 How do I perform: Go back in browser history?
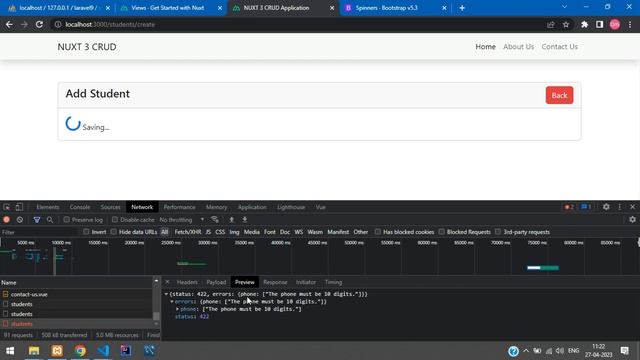pyautogui.click(x=9, y=24)
